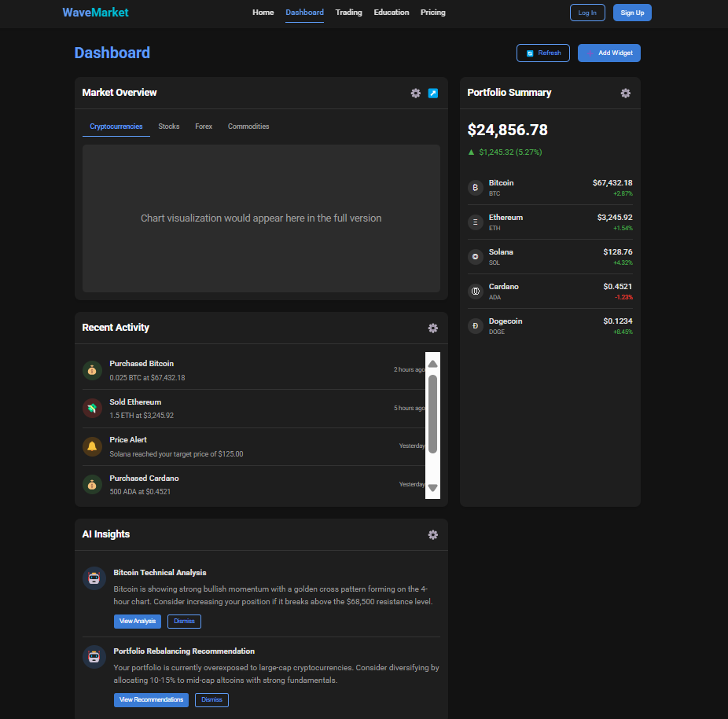Viewport: 728px width, 719px height.
Task: Click the Bitcoin coin icon in portfolio
Action: [x=475, y=188]
